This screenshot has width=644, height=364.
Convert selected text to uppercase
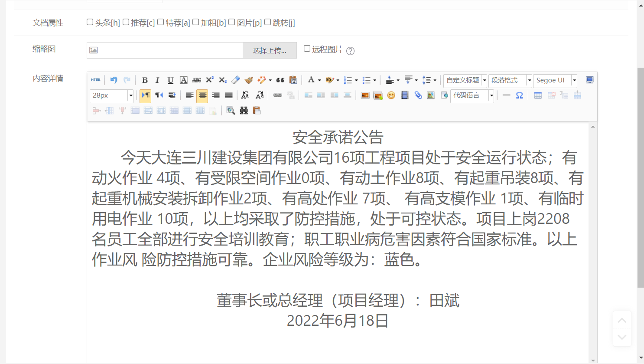245,95
